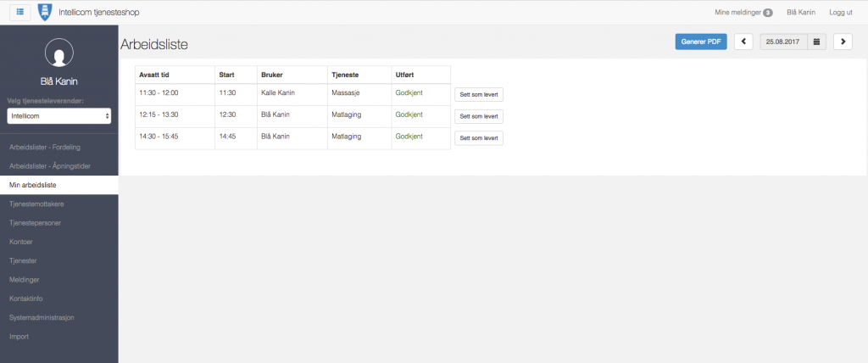Viewport: 868px width, 363px height.
Task: Open Kontoer menu item
Action: 59,242
